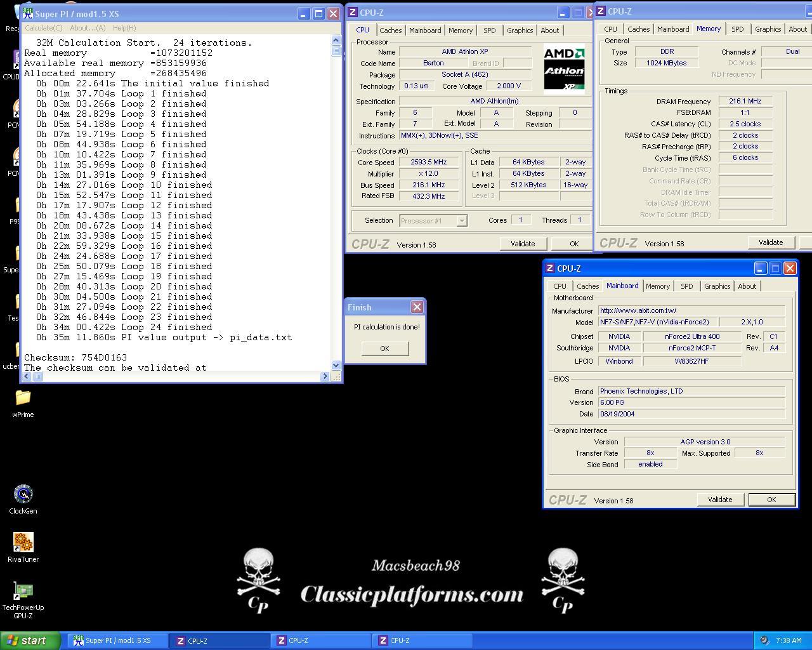The image size is (812, 650).
Task: Click the Checksum: 754D0163 line
Action: (75, 357)
